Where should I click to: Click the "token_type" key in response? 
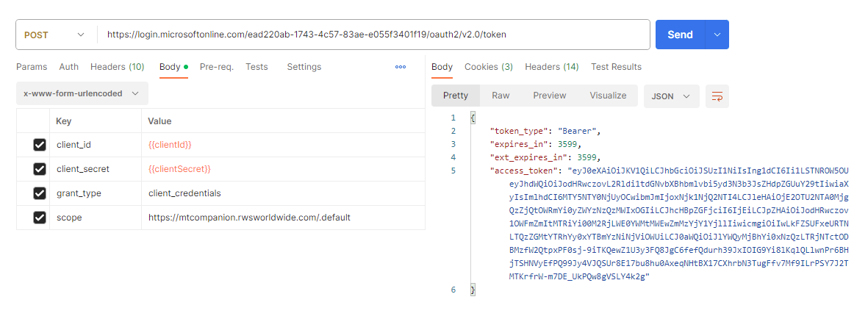(519, 132)
